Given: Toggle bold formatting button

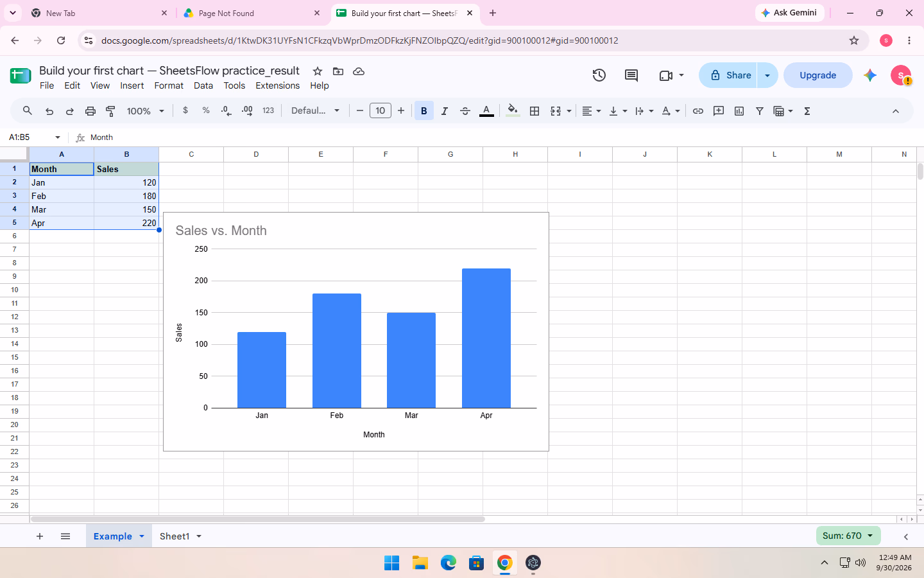Looking at the screenshot, I should [424, 111].
